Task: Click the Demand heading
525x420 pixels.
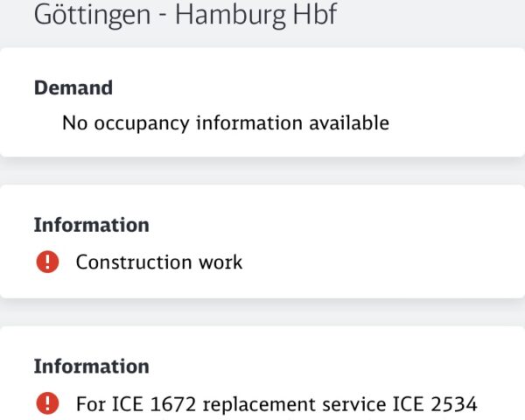Action: tap(73, 87)
